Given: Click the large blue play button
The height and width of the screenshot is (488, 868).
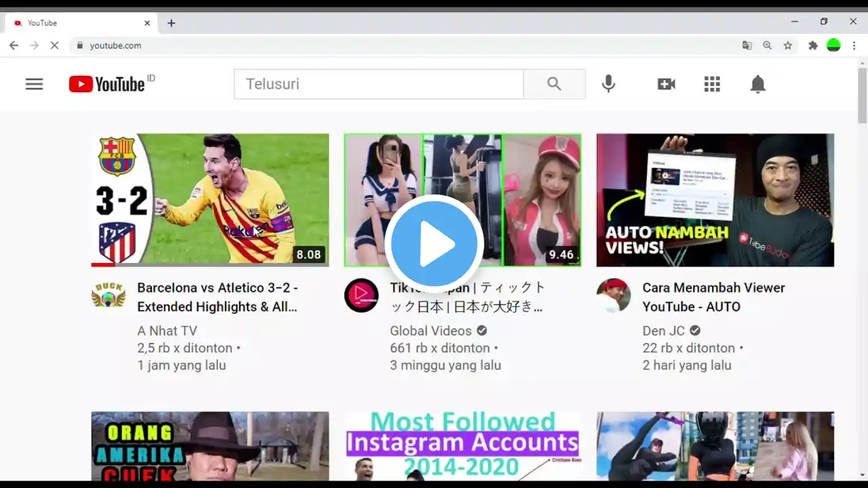Looking at the screenshot, I should (x=434, y=244).
